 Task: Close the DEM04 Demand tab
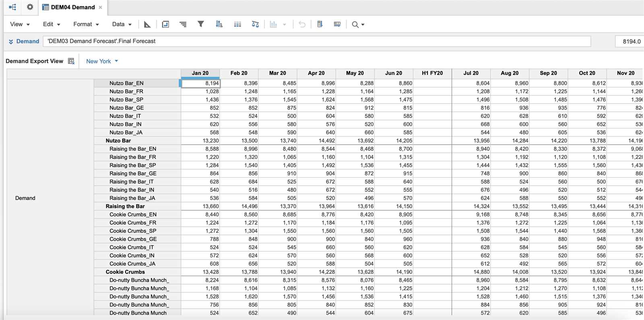(x=100, y=7)
